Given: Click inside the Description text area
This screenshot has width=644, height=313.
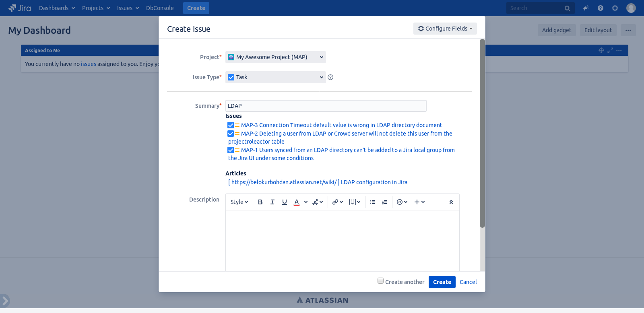Looking at the screenshot, I should coord(343,241).
